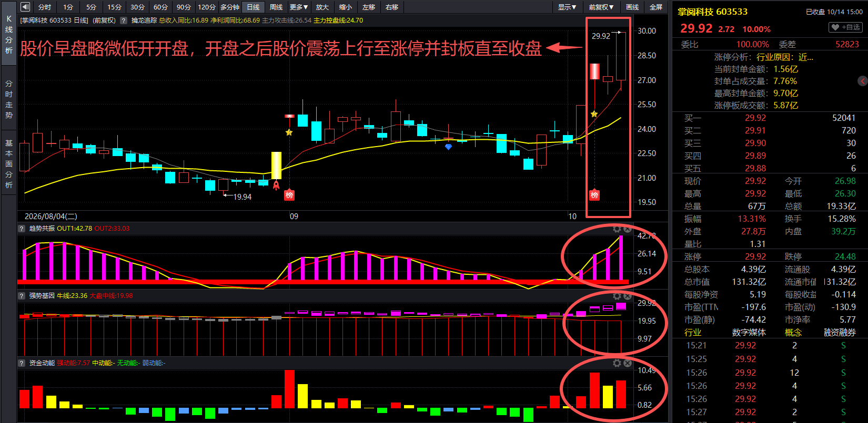
Task: Click the blue diamond marker on chart
Action: [448, 147]
